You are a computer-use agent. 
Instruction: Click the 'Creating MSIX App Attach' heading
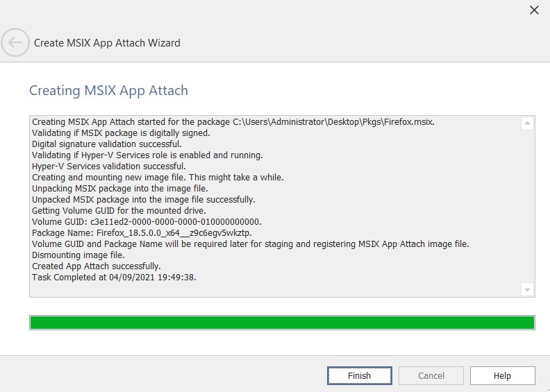click(x=108, y=91)
